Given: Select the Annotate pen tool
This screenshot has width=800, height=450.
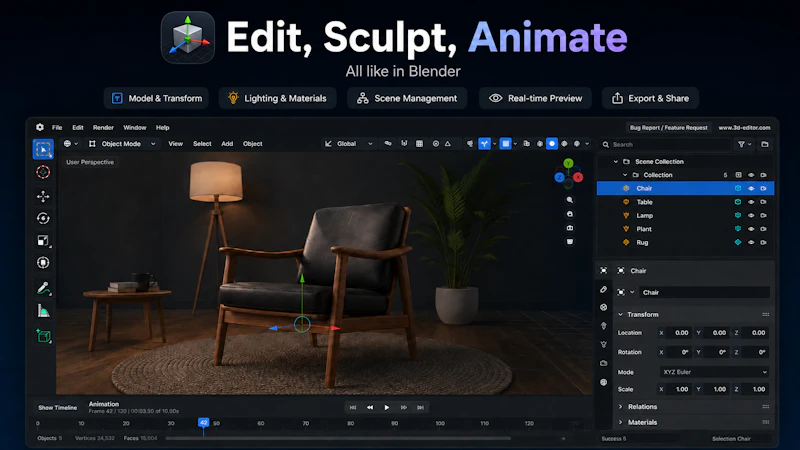Looking at the screenshot, I should click(x=43, y=288).
